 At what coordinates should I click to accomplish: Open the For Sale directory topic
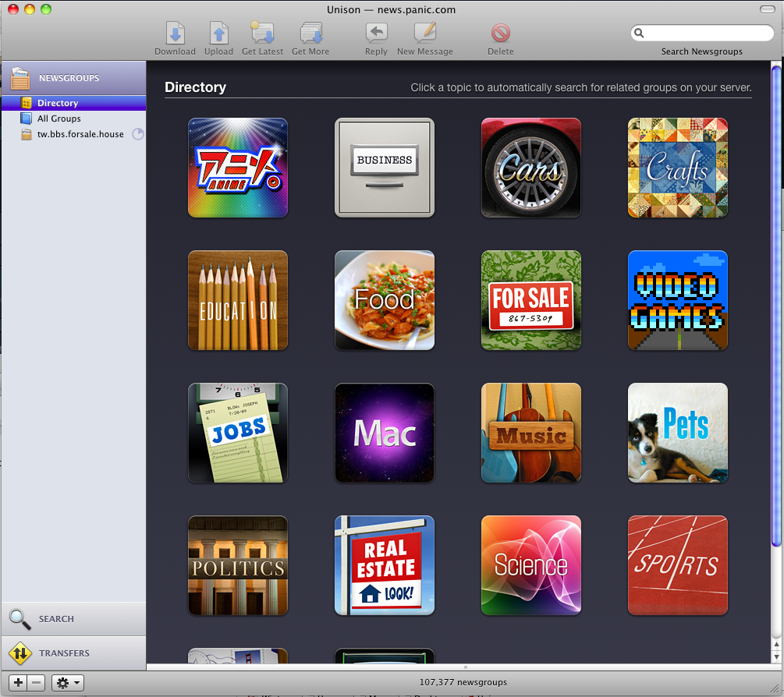point(531,300)
